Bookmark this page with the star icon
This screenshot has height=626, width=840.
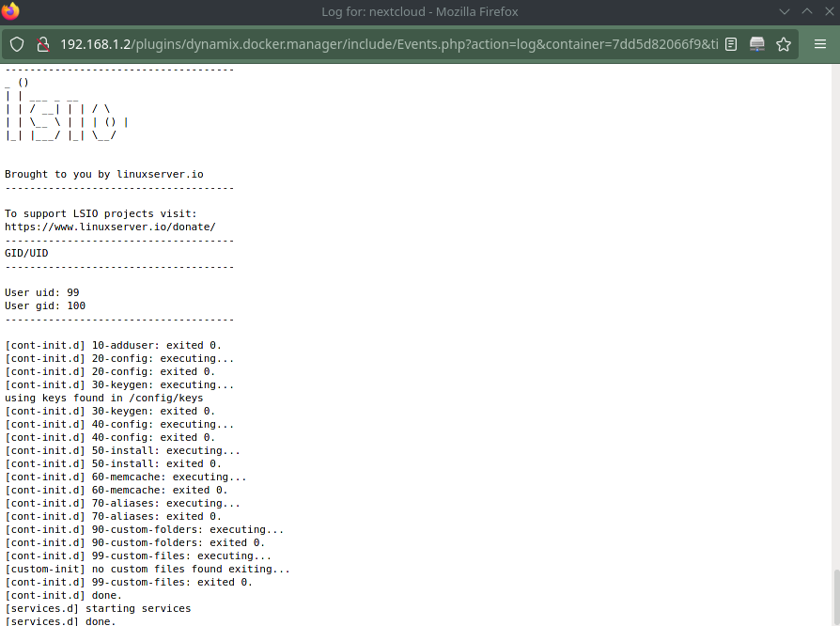(784, 44)
